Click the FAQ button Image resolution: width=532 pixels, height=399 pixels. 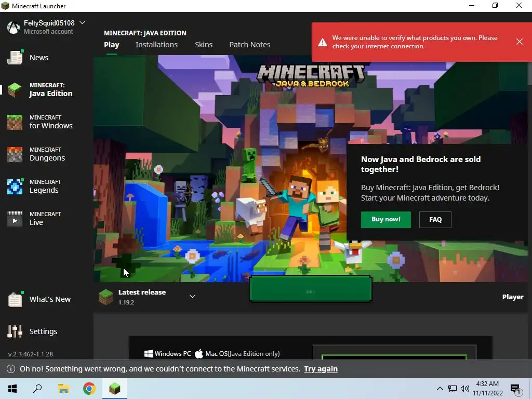tap(435, 220)
